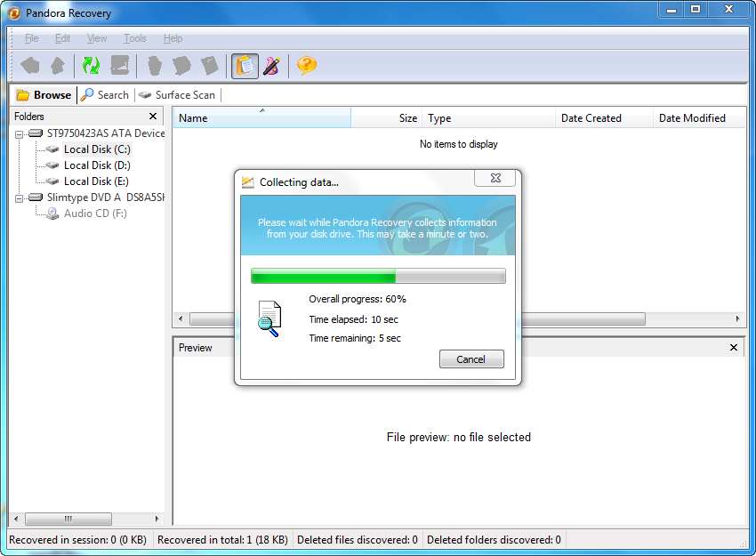
Task: Click the Pandora Recovery title bar logo
Action: (14, 13)
